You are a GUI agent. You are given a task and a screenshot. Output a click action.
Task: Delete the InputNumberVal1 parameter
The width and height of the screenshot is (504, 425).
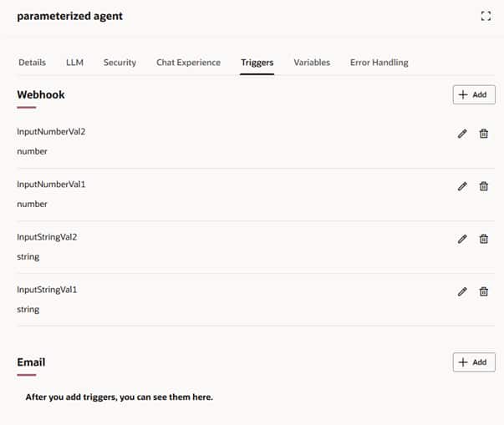pyautogui.click(x=483, y=186)
